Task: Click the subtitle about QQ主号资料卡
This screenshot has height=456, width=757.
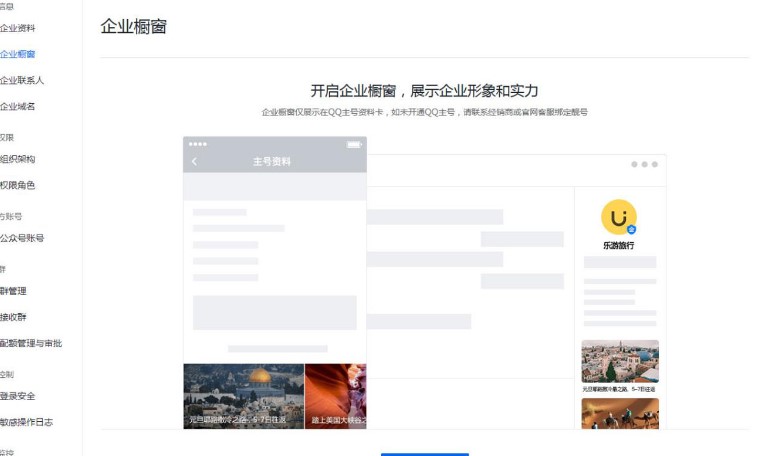Action: tap(424, 112)
